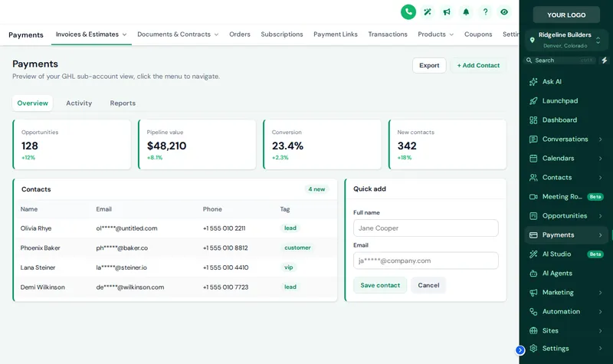Image resolution: width=613 pixels, height=364 pixels.
Task: Expand the Conversations submenu chevron
Action: coord(600,139)
